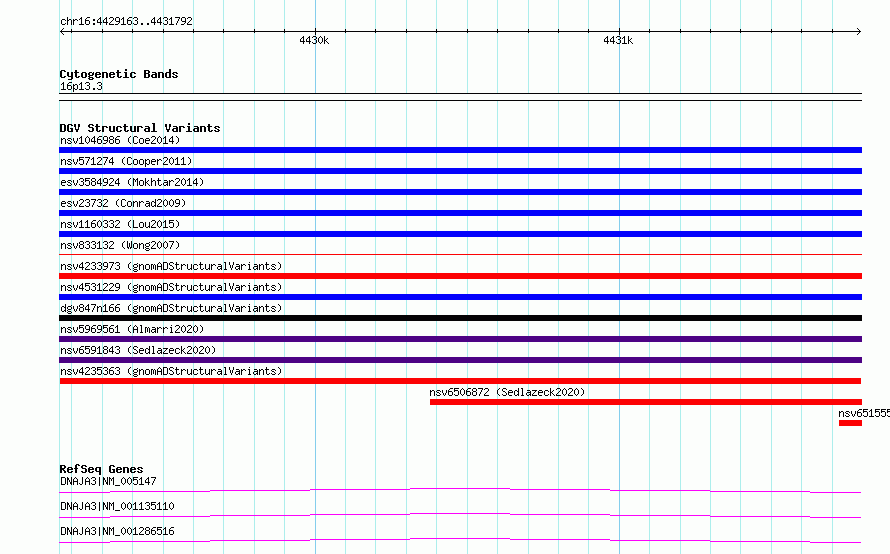Click the short red nsv651555 variant bar
This screenshot has width=890, height=554.
(850, 423)
